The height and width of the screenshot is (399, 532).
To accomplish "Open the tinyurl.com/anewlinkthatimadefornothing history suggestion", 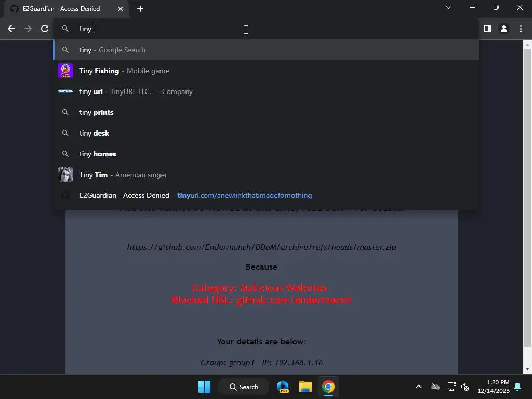I will click(x=266, y=195).
